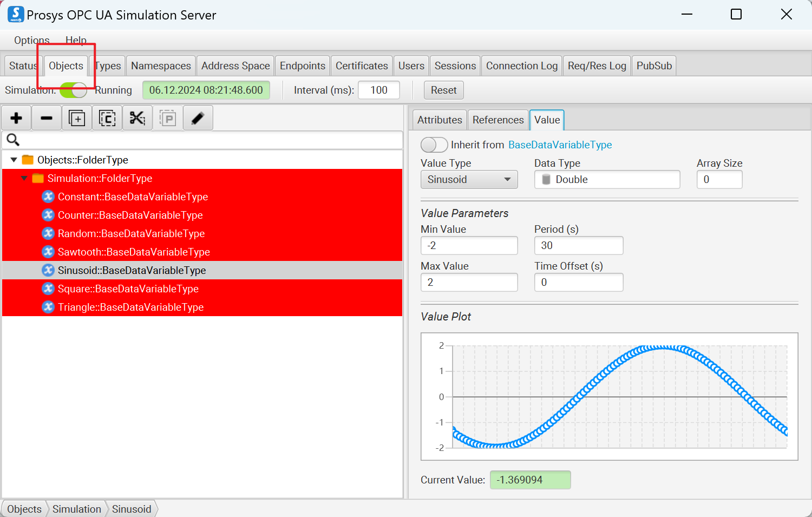This screenshot has width=812, height=517.
Task: Click the Max Value field
Action: point(469,282)
